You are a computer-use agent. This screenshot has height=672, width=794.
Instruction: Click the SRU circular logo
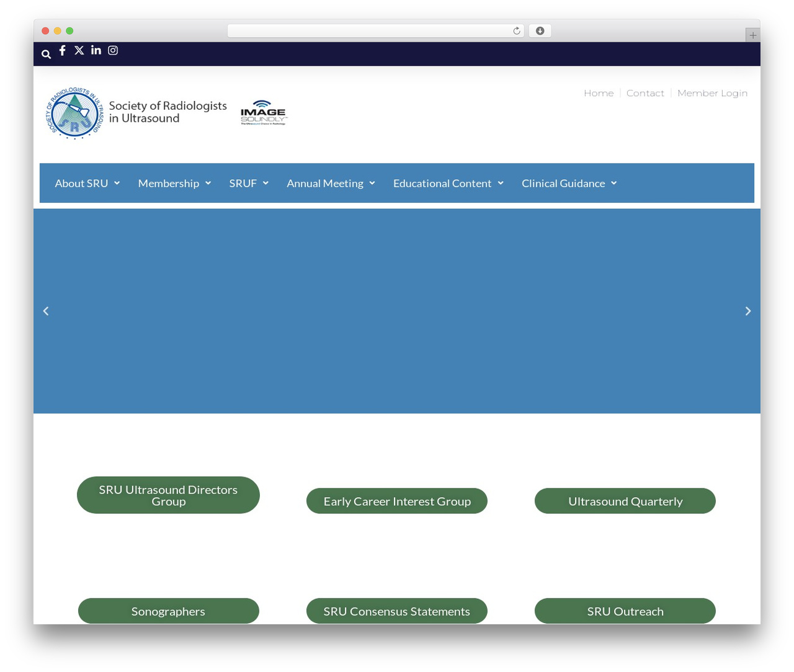coord(74,113)
